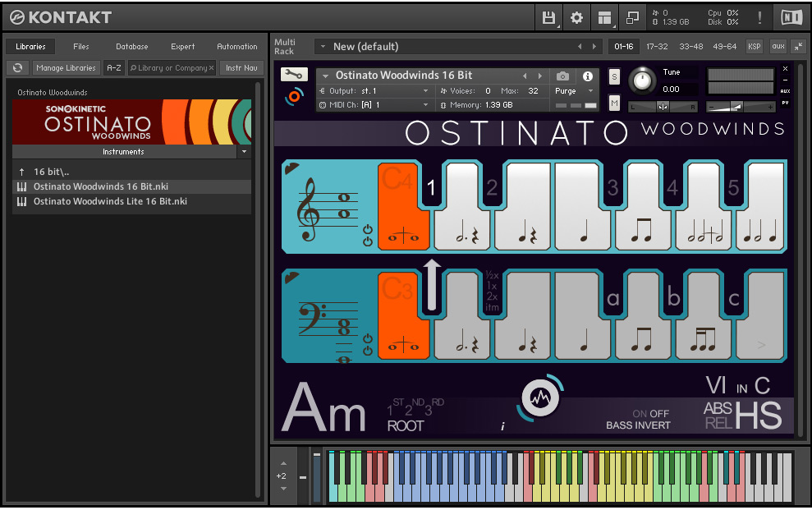This screenshot has height=510, width=812.
Task: Open the Multi Rack preset dropdown arrow
Action: click(x=323, y=47)
